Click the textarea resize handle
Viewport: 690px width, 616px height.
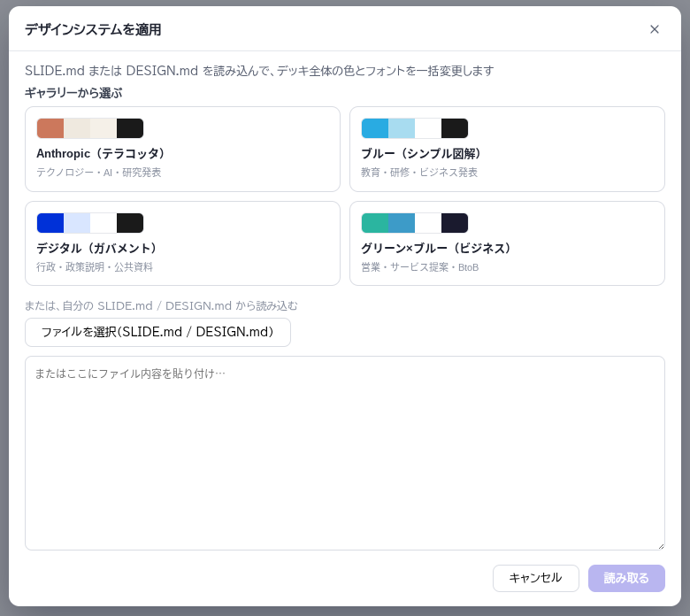(x=661, y=546)
